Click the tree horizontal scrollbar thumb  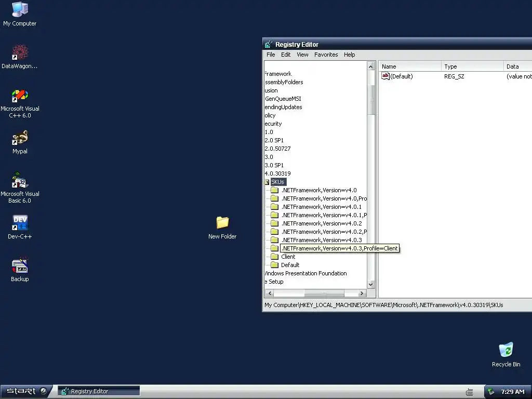[x=324, y=293]
